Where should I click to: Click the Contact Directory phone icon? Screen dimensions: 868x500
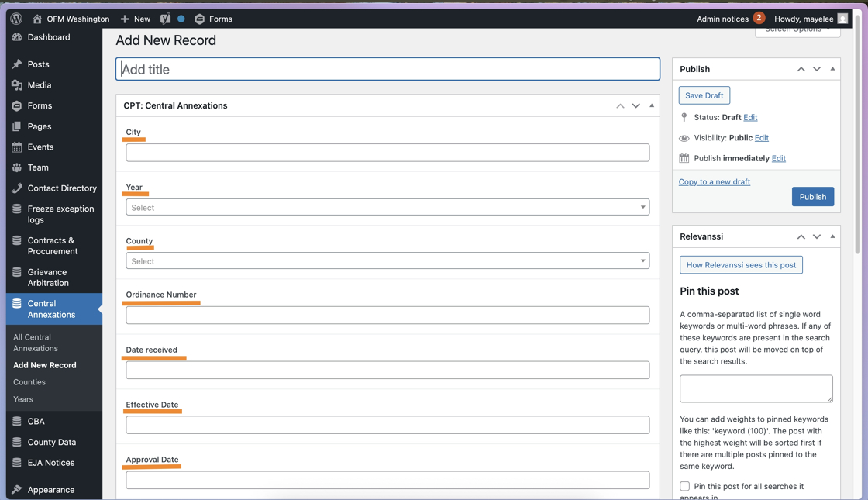(x=16, y=188)
